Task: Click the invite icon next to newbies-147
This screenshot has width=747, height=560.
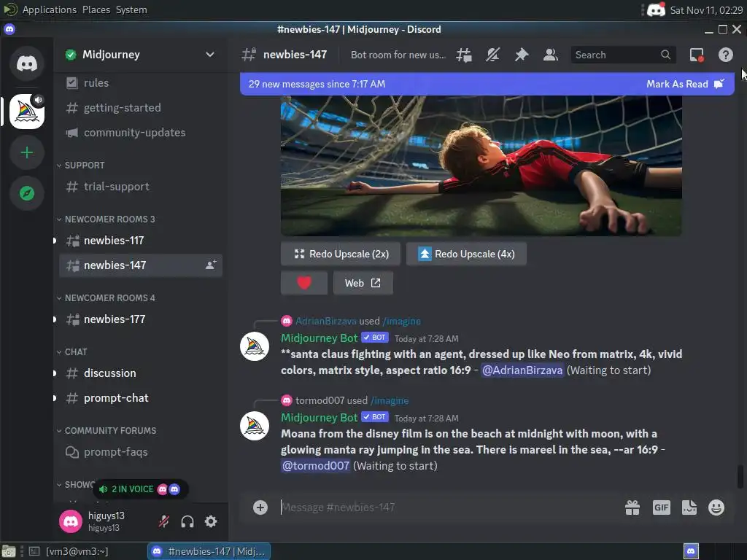Action: tap(211, 265)
